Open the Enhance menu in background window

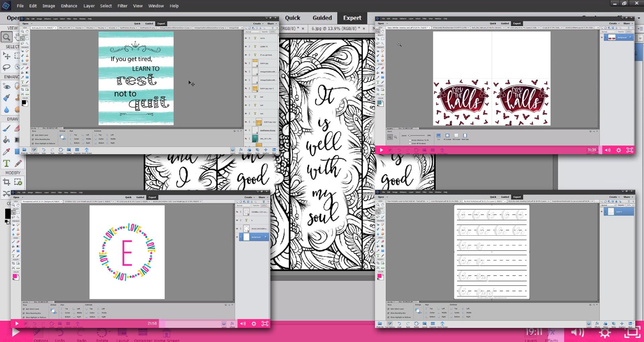click(x=69, y=6)
